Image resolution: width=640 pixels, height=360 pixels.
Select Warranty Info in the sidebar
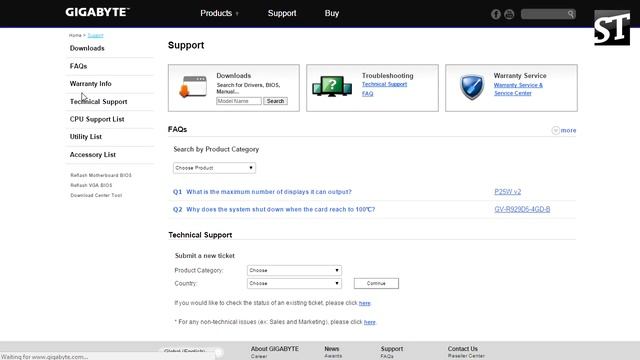(x=91, y=84)
